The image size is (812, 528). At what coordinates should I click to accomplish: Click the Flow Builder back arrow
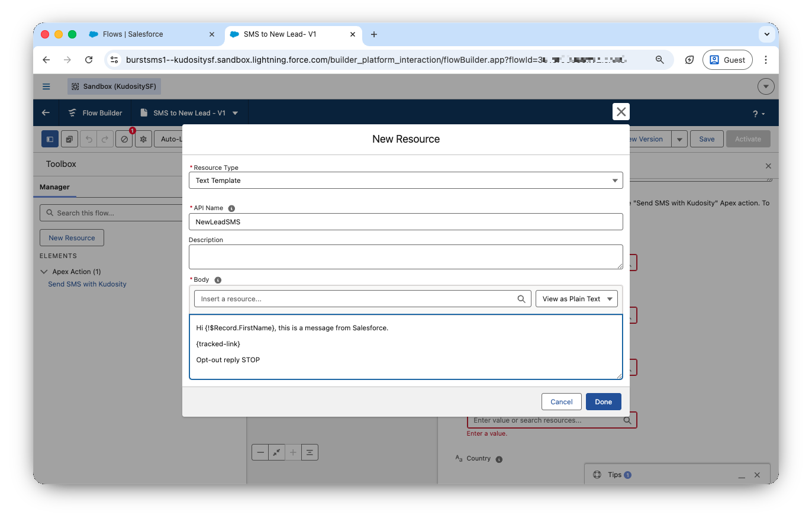tap(46, 113)
